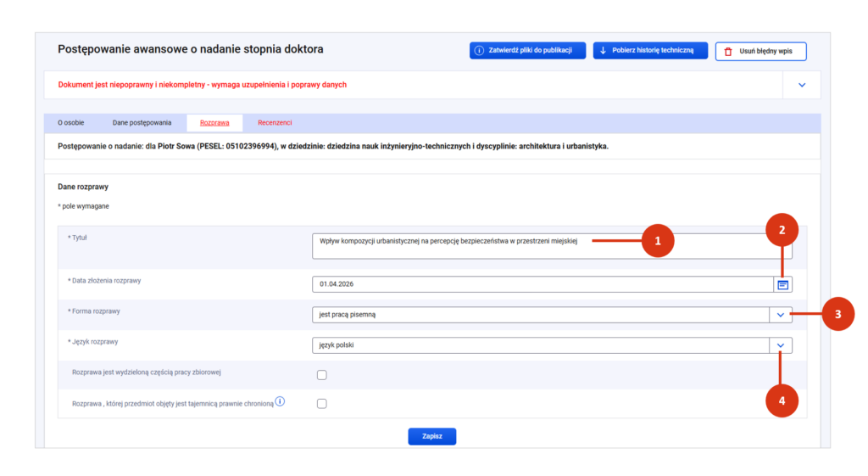This screenshot has width=868, height=476.
Task: Click 'Usuń błędny wpis' button
Action: (x=760, y=52)
